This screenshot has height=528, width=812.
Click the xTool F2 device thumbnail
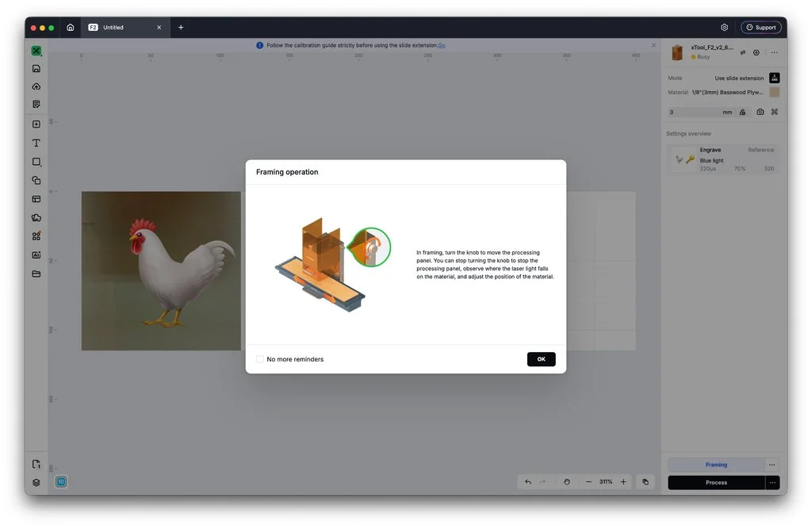tap(677, 52)
